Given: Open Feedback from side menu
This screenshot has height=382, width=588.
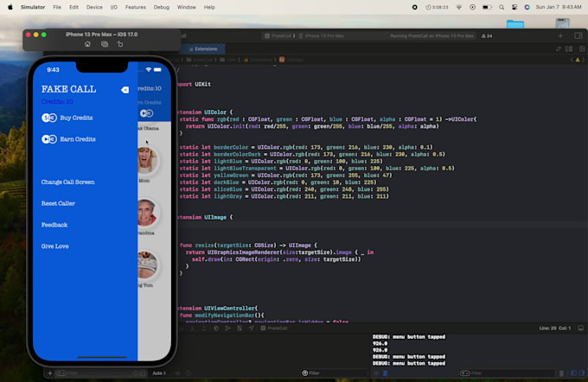Looking at the screenshot, I should tap(54, 225).
